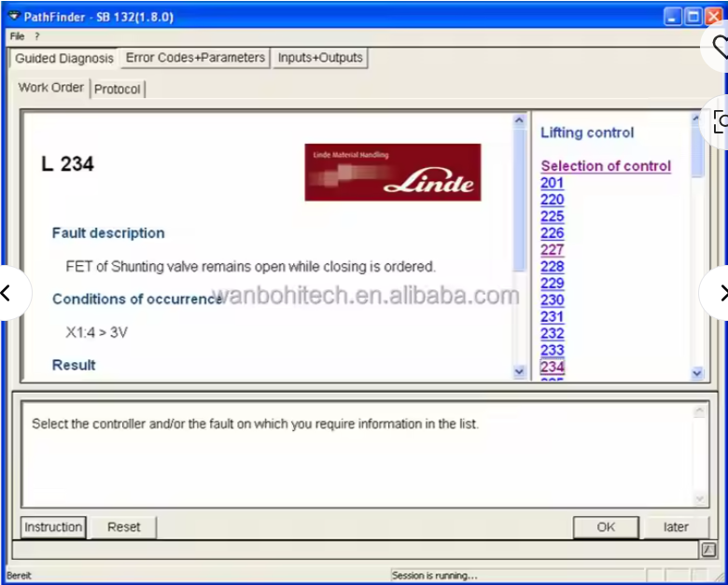Click the 'Lifting control' heading

click(x=587, y=132)
